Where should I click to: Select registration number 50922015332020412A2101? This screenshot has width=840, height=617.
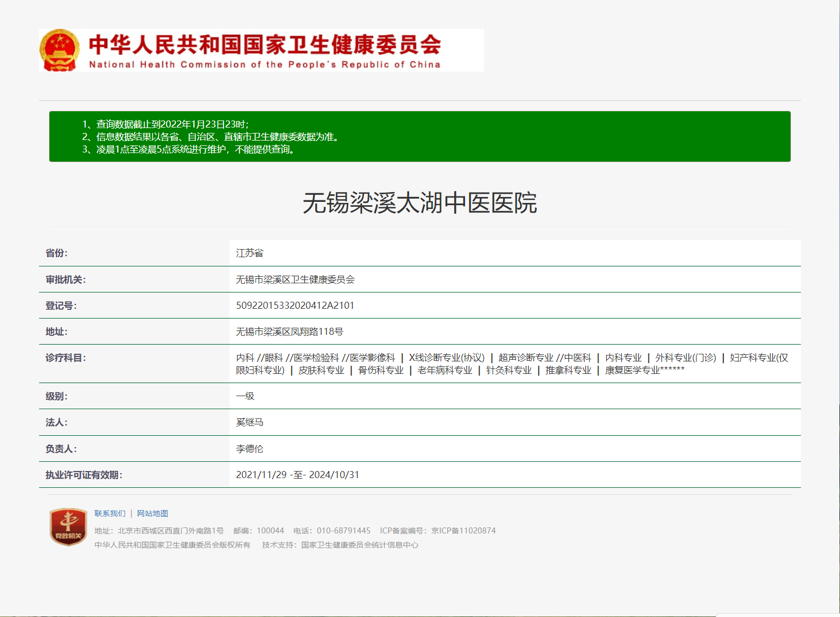tap(295, 306)
